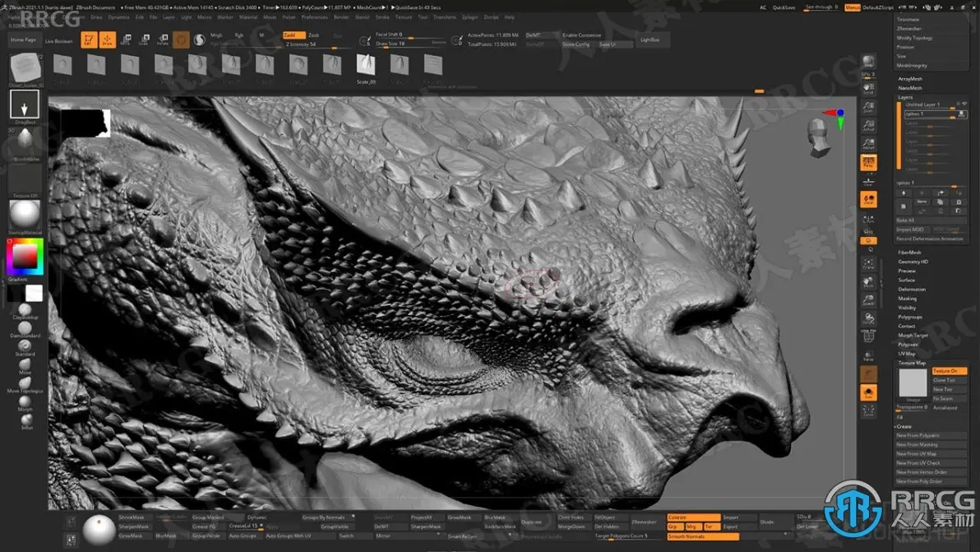Image resolution: width=980 pixels, height=552 pixels.
Task: Click the white secondary color swatch
Action: 34,293
